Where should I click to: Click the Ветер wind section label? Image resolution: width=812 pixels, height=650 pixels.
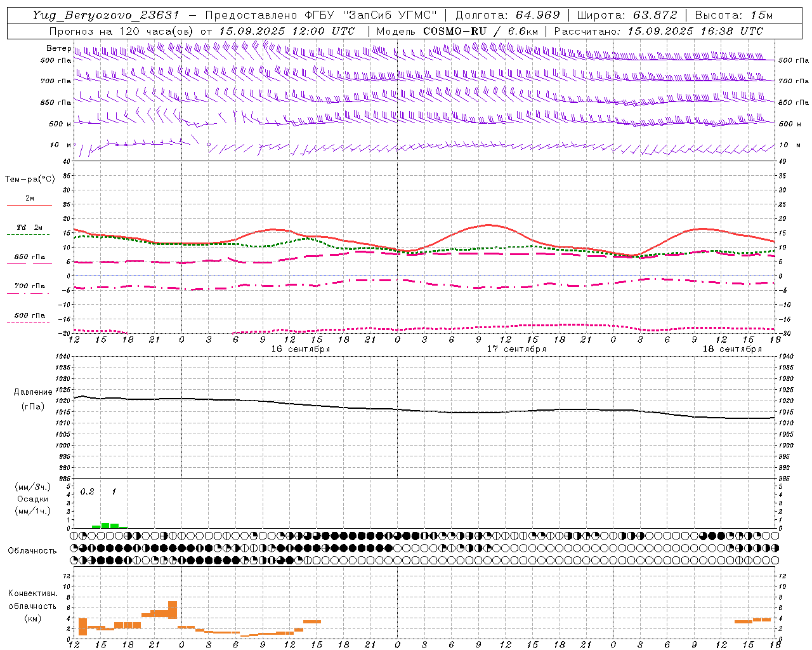click(x=58, y=48)
